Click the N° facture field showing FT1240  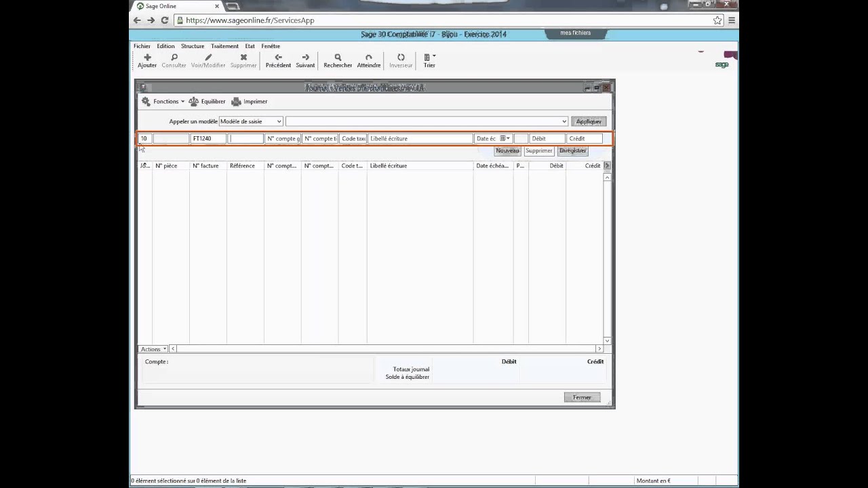click(208, 138)
